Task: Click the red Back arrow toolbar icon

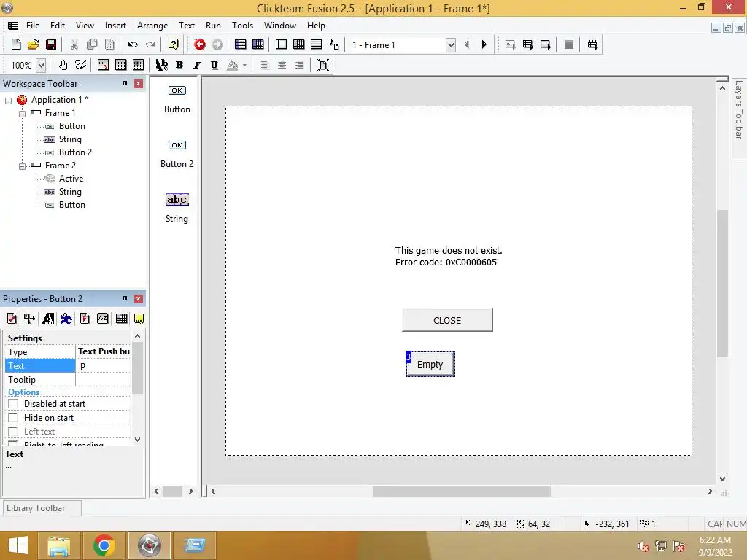Action: [x=200, y=44]
